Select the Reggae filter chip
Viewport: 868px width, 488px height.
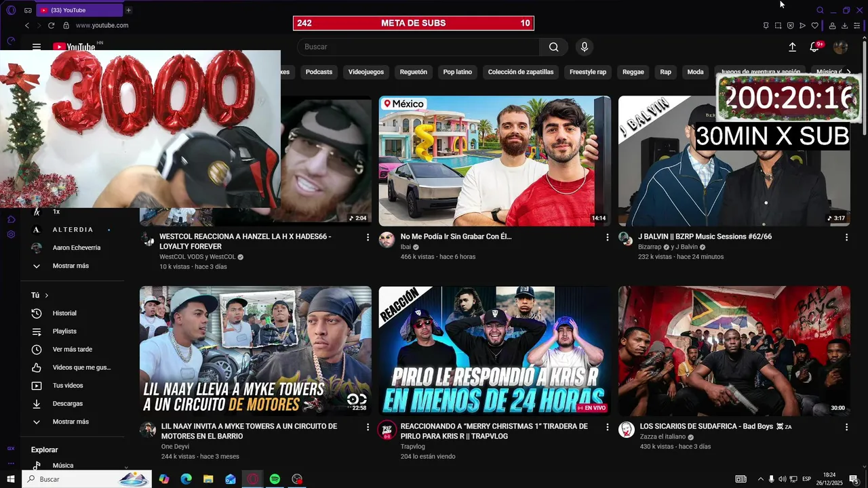click(x=633, y=72)
